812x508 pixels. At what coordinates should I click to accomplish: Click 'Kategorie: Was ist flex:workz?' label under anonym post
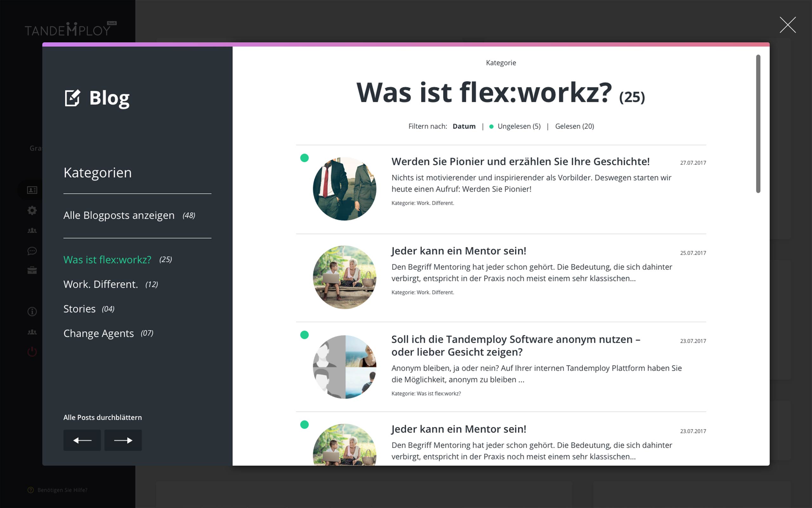pyautogui.click(x=426, y=393)
